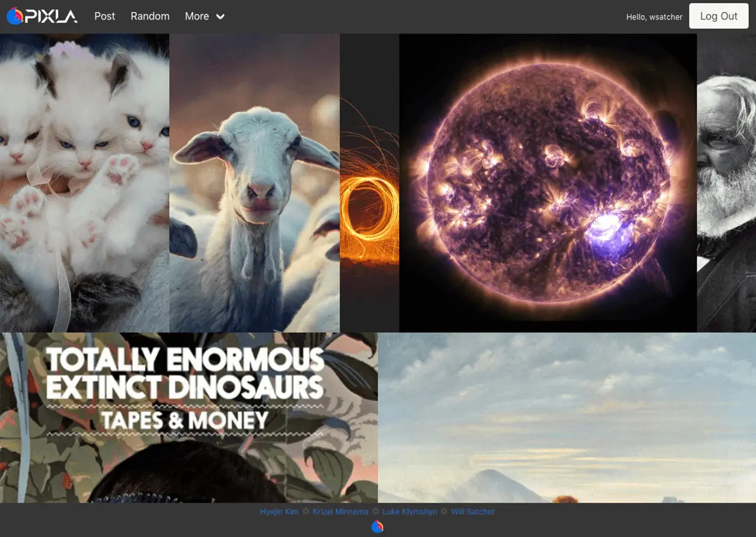Image resolution: width=756 pixels, height=537 pixels.
Task: Open the white kittens photo
Action: 84,183
